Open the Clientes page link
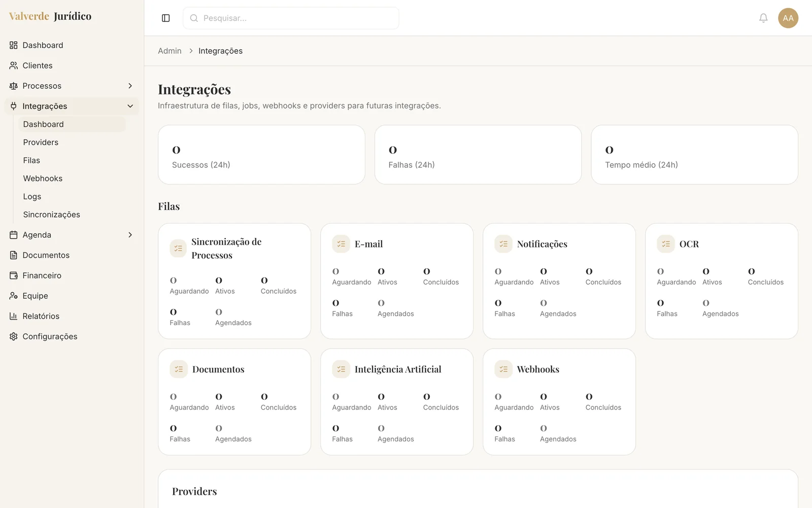 [x=72, y=66]
